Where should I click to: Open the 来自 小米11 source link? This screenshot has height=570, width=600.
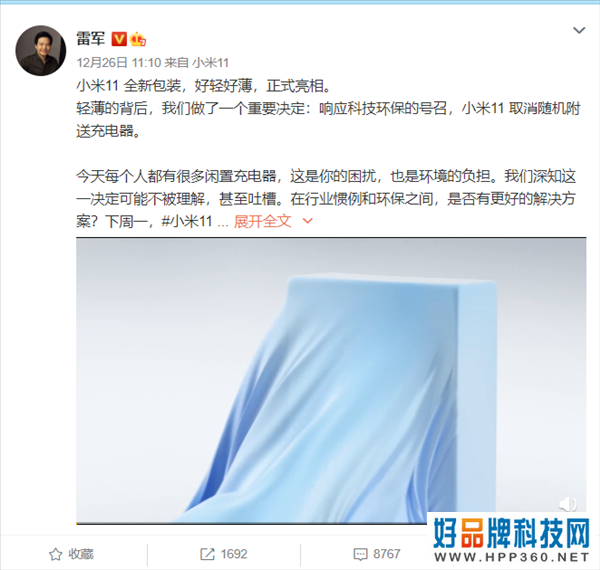(x=197, y=62)
